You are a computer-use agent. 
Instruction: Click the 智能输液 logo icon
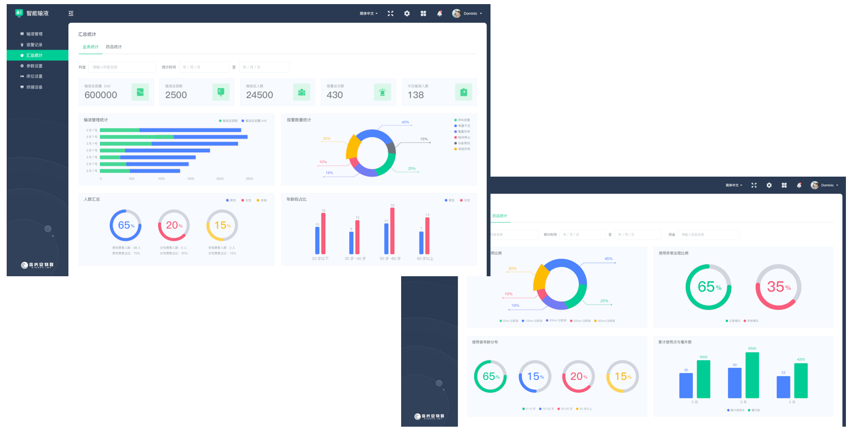[19, 13]
